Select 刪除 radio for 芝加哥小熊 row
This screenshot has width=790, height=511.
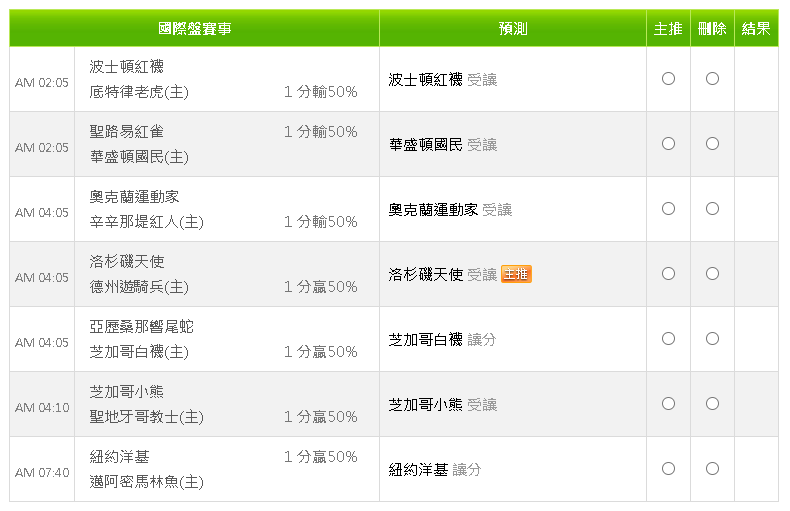(712, 404)
